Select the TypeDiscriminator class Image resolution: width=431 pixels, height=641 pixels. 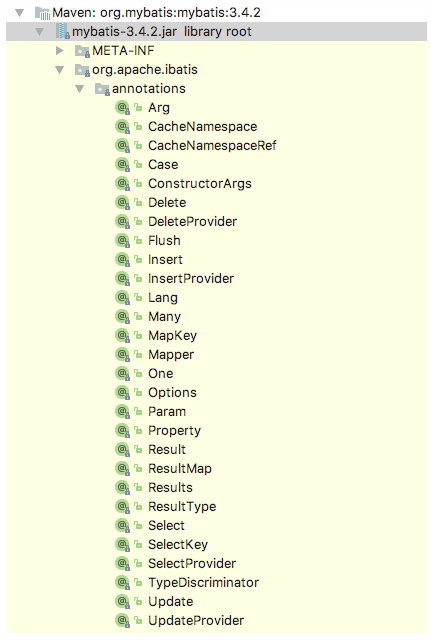tap(203, 583)
